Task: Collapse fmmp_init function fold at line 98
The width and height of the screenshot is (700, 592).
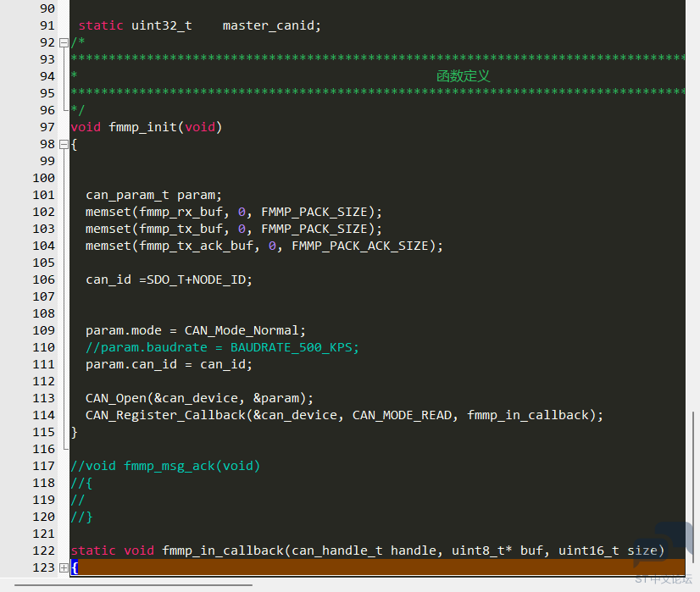Action: (64, 145)
